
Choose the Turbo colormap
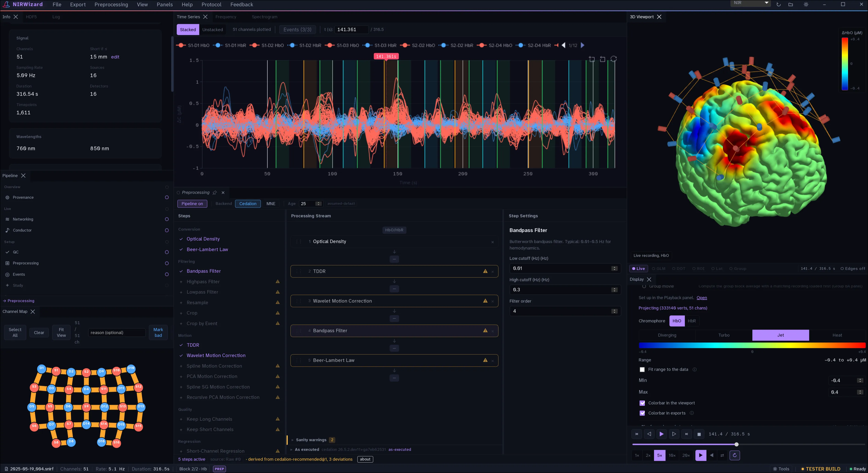(x=724, y=335)
